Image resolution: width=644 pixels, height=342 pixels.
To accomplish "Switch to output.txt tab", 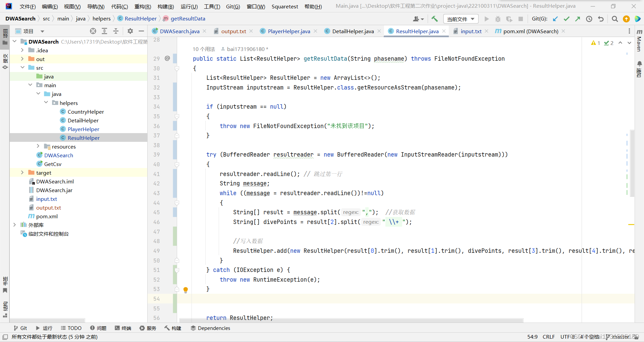I will tap(233, 31).
